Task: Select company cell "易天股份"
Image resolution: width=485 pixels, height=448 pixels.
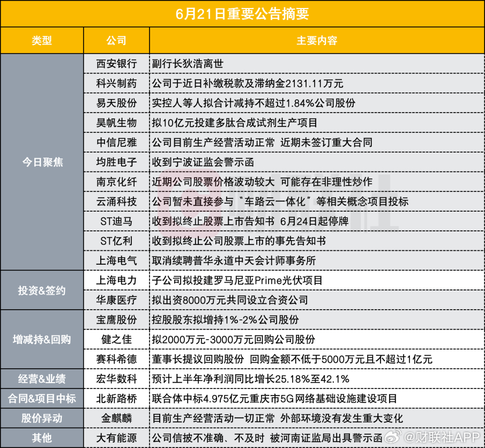Action: click(x=117, y=103)
